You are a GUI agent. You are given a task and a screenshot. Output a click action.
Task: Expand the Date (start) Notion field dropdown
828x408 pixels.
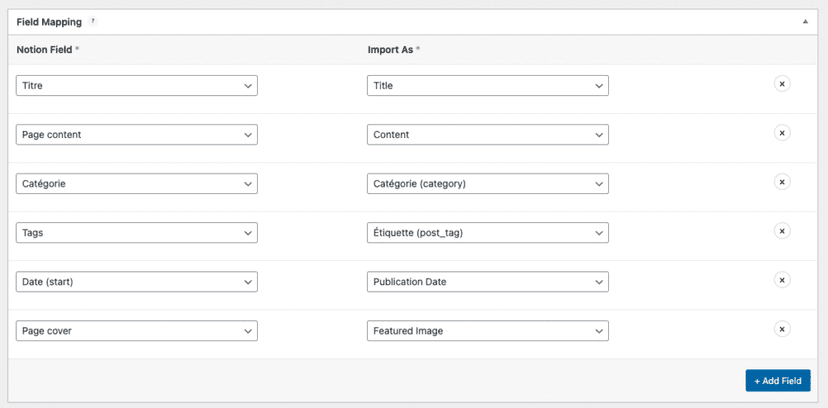click(x=137, y=282)
